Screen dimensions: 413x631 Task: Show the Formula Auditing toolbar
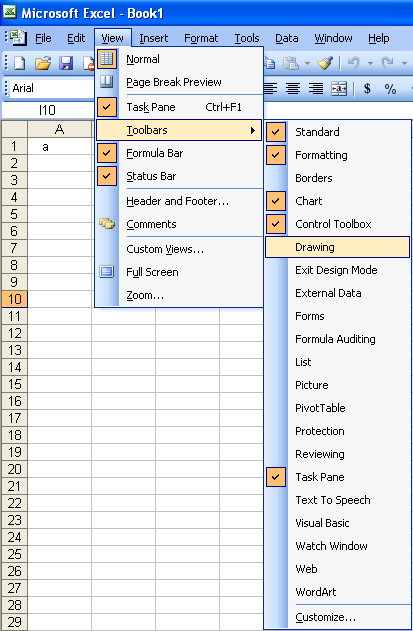coord(335,339)
